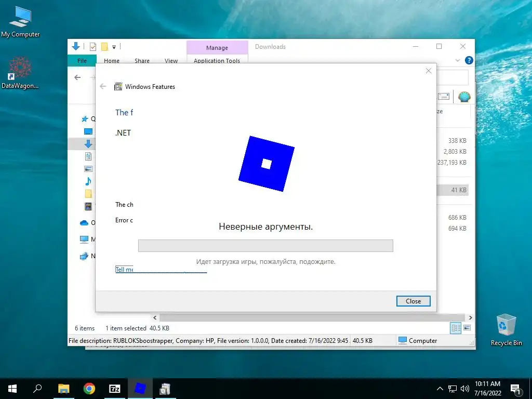
Task: Select Downloads in navigation pane
Action: [88, 144]
